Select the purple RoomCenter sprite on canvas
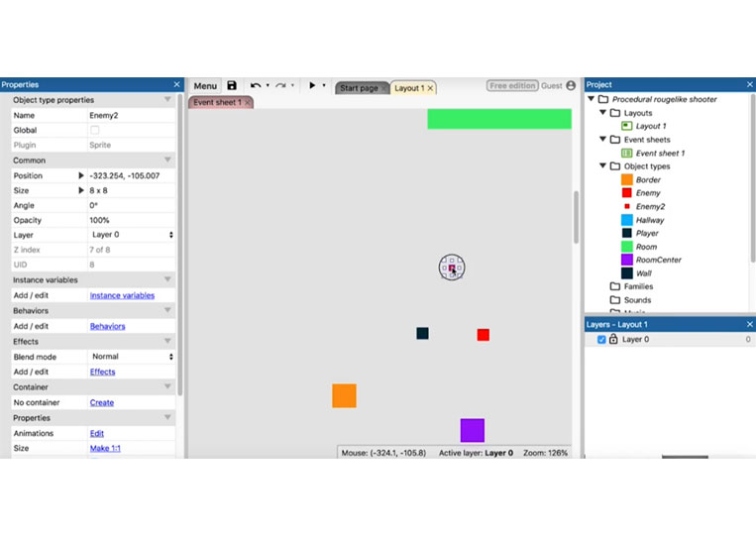This screenshot has height=536, width=756. coord(473,430)
